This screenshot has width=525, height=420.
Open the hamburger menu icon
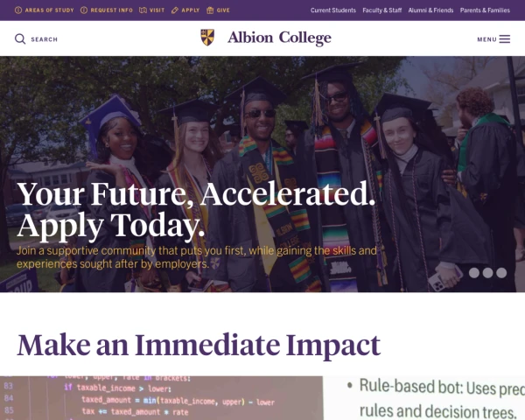(x=505, y=39)
